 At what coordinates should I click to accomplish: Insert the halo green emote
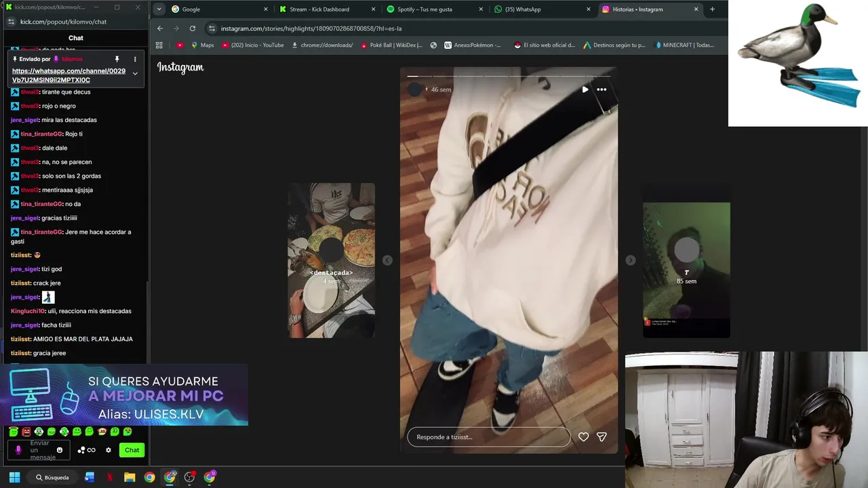click(14, 432)
